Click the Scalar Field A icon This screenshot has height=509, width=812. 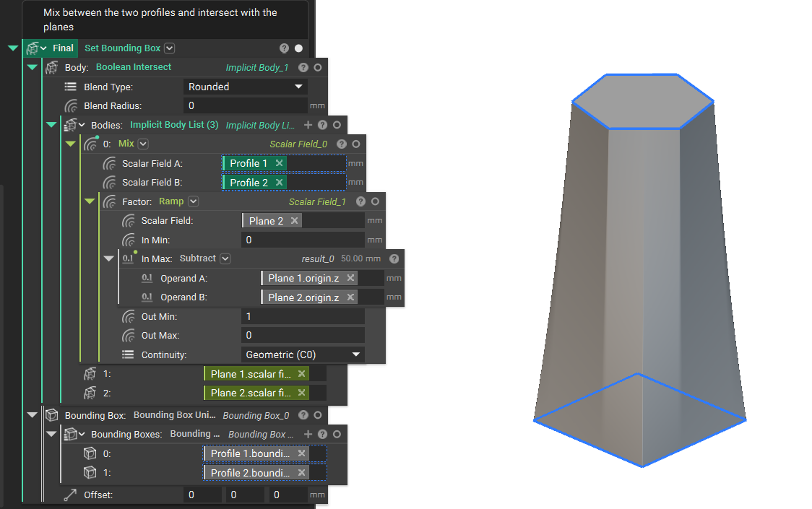109,164
